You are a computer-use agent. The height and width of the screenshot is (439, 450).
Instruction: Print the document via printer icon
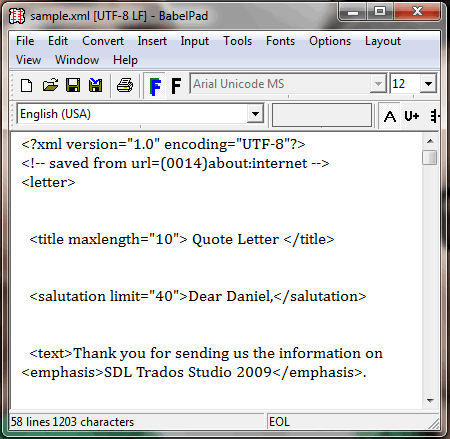tap(125, 85)
